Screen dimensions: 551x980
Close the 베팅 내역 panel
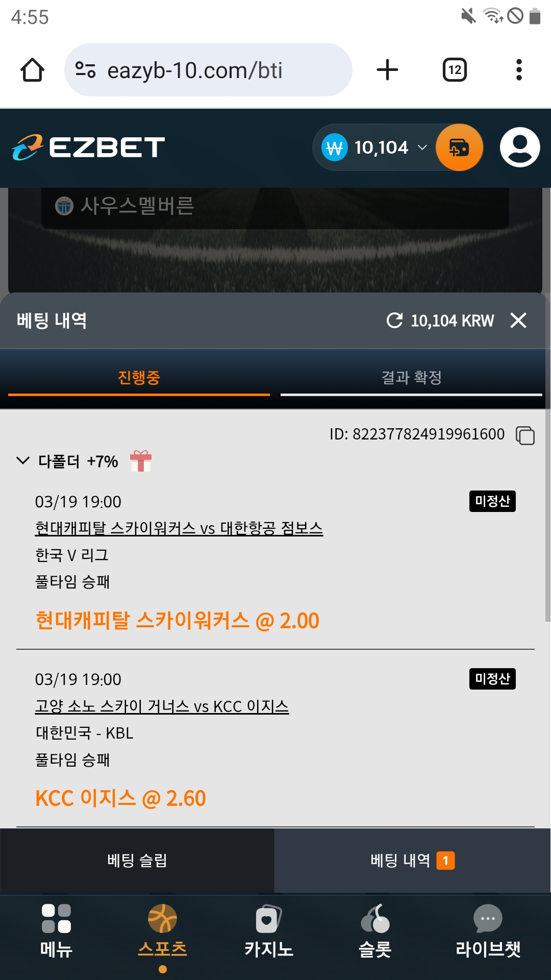click(518, 321)
